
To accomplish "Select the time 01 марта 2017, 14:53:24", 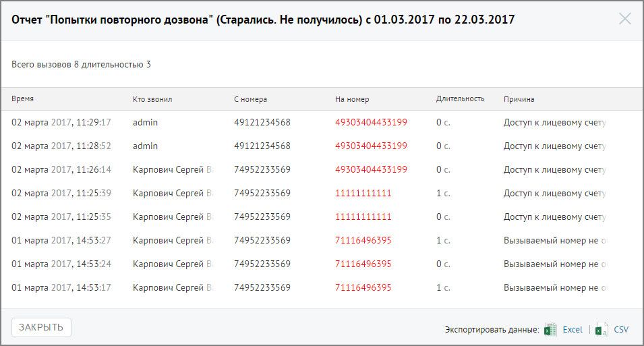I will (x=61, y=264).
